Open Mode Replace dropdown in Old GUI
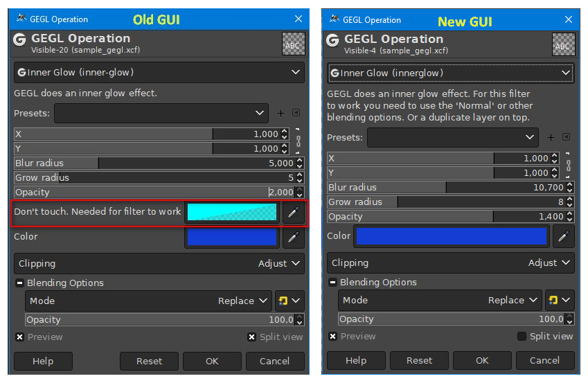The image size is (588, 383). click(x=148, y=301)
